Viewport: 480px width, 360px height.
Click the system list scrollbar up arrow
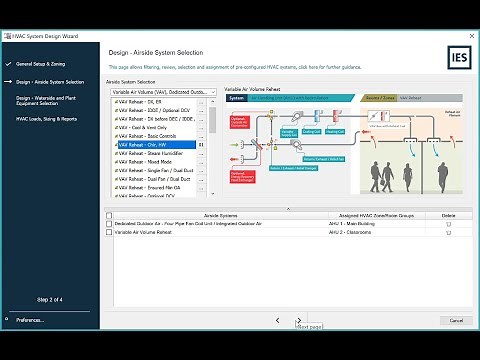tap(213, 101)
